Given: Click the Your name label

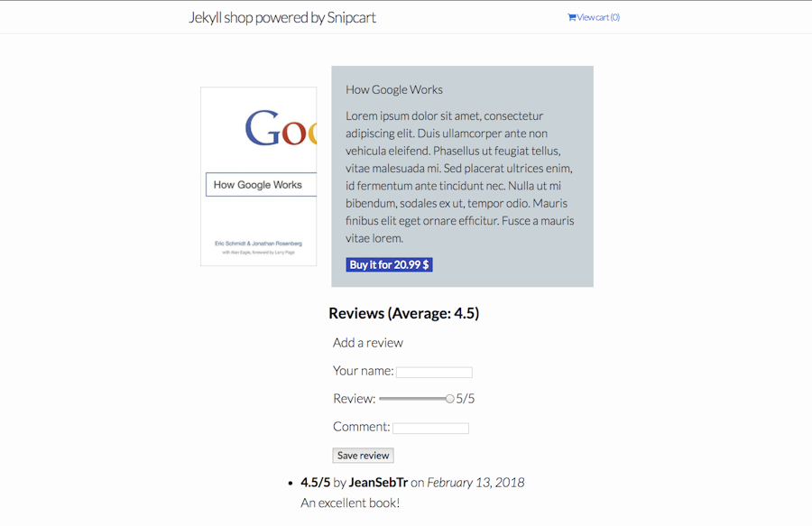Looking at the screenshot, I should (363, 371).
